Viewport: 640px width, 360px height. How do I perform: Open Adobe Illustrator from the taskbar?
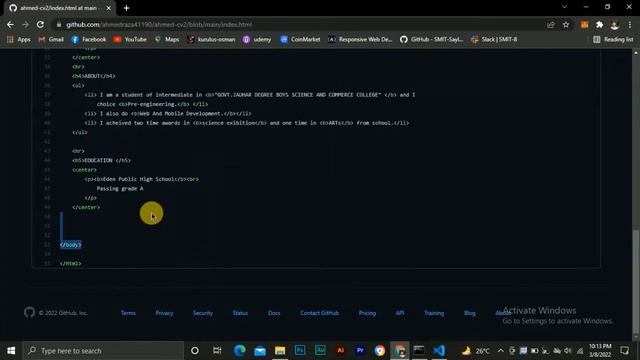coord(340,351)
